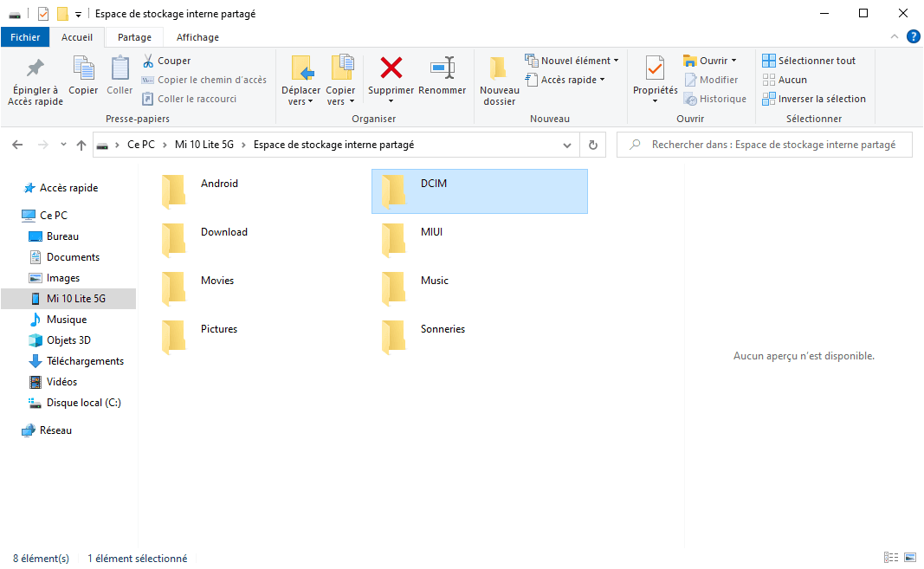
Task: Open the Fichier menu
Action: (25, 37)
